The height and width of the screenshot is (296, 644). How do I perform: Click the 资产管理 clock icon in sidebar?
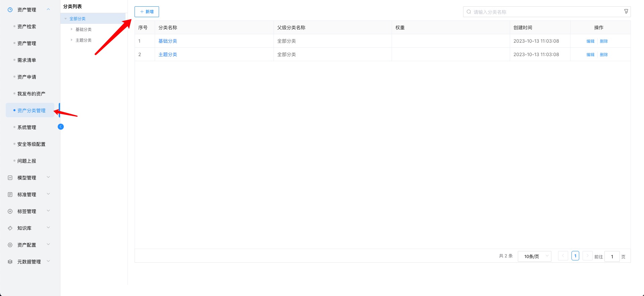click(10, 10)
